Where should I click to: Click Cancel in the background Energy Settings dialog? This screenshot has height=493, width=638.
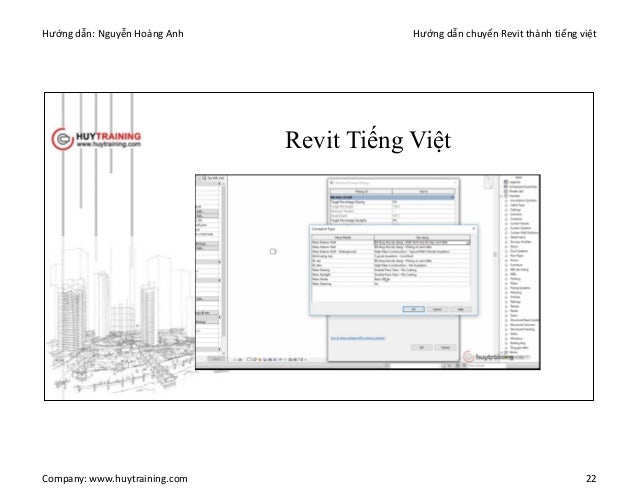point(445,347)
